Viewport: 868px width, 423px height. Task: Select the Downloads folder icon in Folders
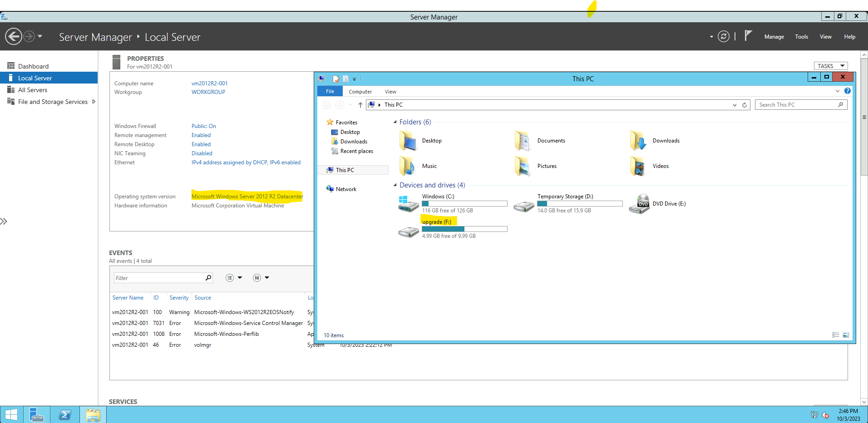click(x=638, y=141)
